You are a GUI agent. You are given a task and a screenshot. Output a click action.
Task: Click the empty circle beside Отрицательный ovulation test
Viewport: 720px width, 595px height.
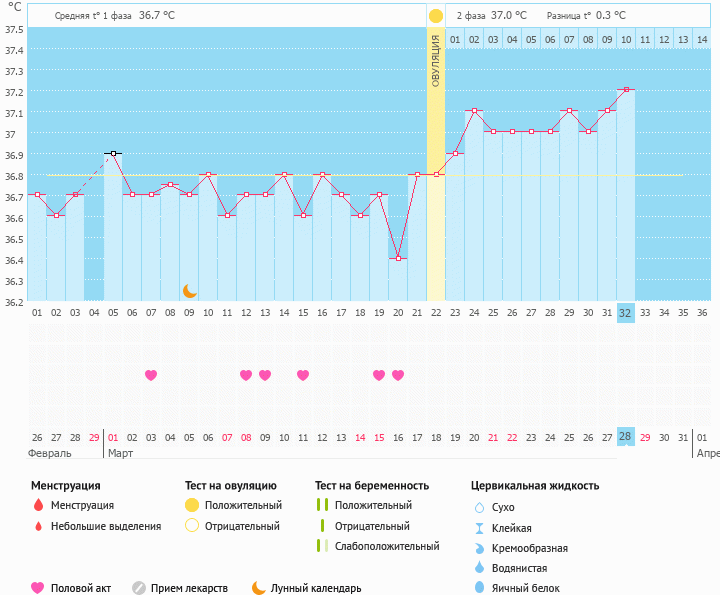click(192, 526)
